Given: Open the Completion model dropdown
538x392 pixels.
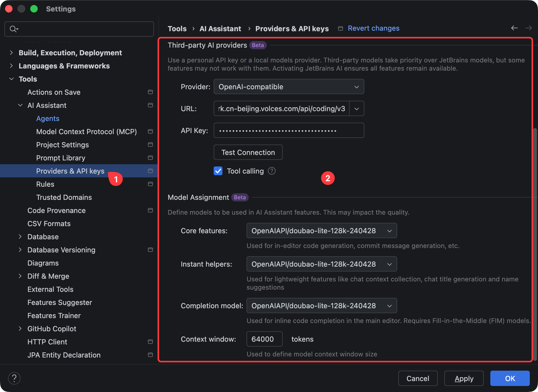Looking at the screenshot, I should click(322, 306).
